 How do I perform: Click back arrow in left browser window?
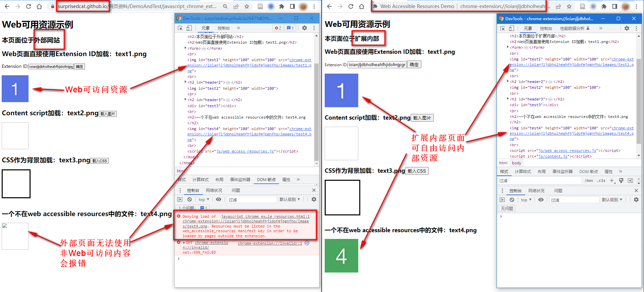pyautogui.click(x=7, y=6)
